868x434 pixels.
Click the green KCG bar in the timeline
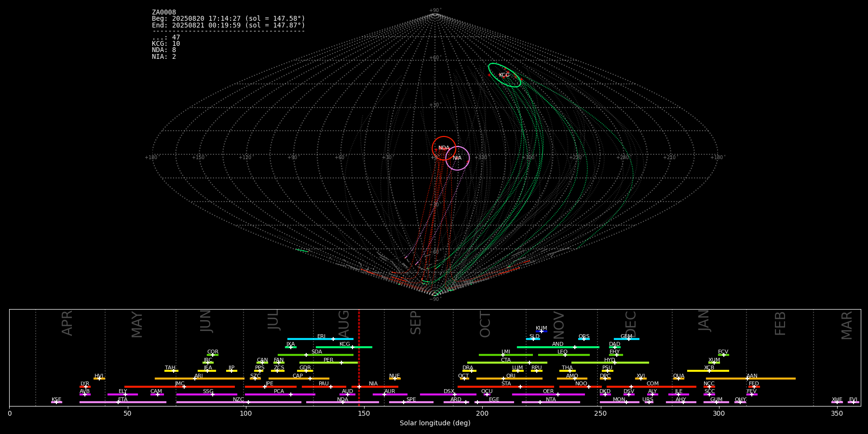coord(344,347)
